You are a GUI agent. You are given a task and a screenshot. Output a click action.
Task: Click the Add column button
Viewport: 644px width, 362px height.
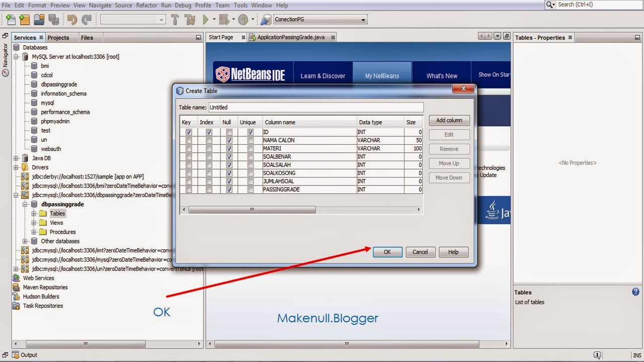[449, 120]
